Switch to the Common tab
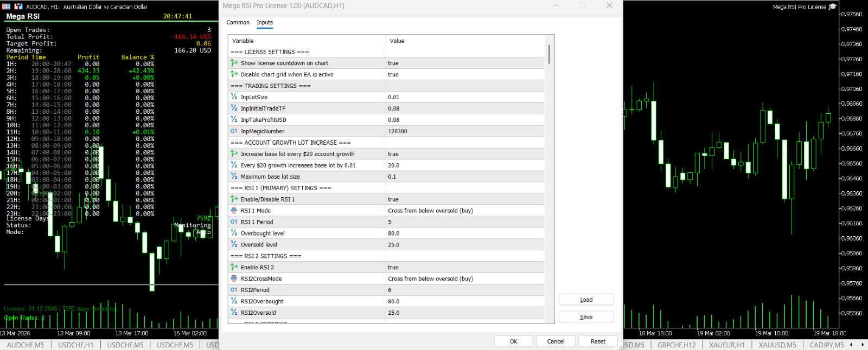 pos(238,22)
